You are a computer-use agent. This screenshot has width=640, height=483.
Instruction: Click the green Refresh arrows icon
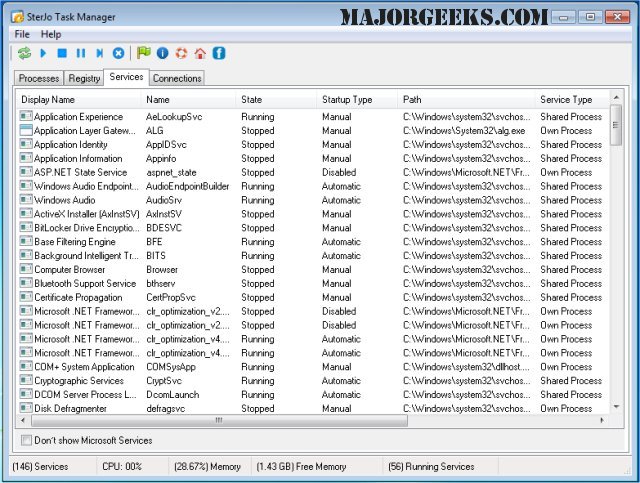pyautogui.click(x=24, y=53)
